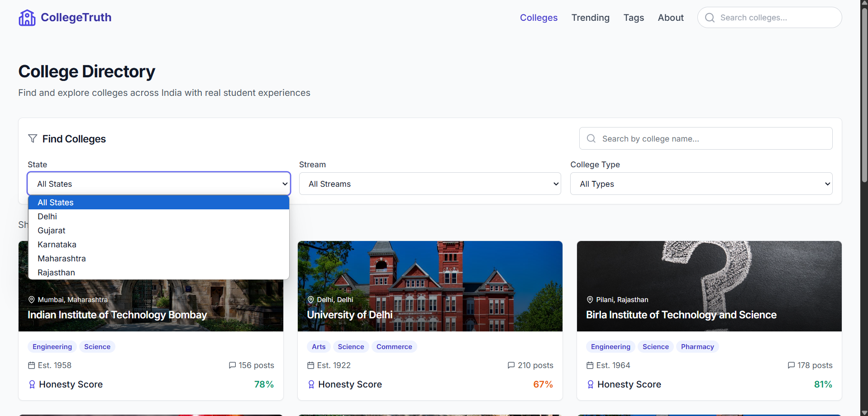The image size is (868, 416).
Task: Open University of Delhi card title
Action: [x=350, y=315]
